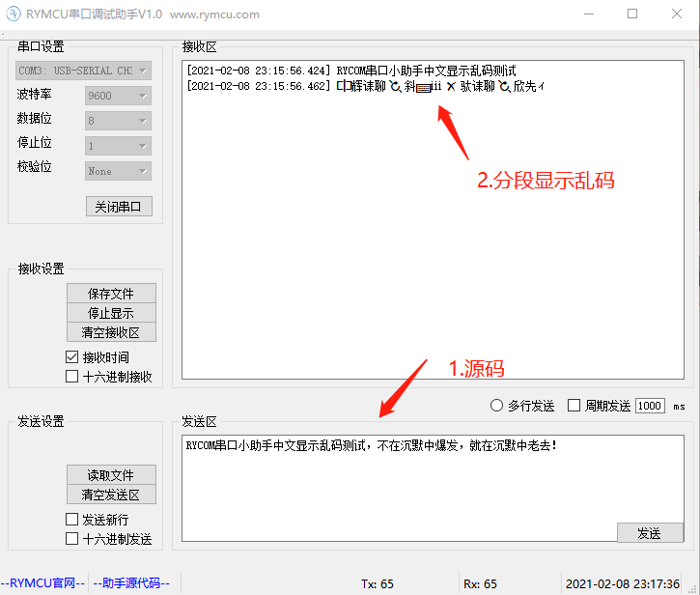Click the 关闭串口 button
The width and height of the screenshot is (700, 595).
(x=119, y=207)
